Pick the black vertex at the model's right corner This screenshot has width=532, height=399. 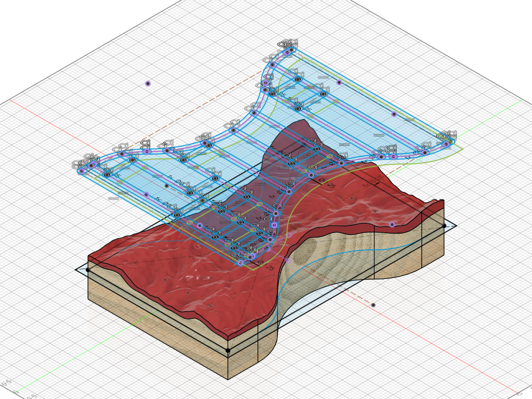click(x=444, y=225)
